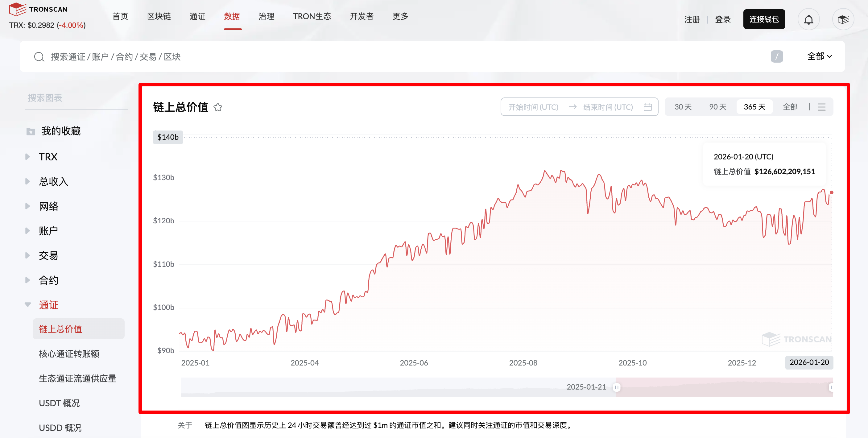The width and height of the screenshot is (868, 438).
Task: Open the TRON生态 nav menu
Action: (x=312, y=16)
